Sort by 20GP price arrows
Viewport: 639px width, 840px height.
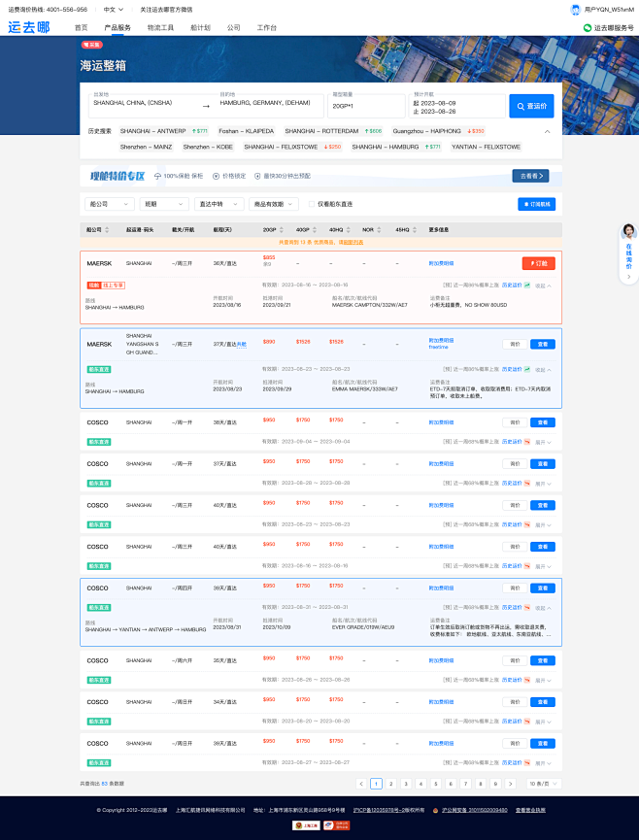(x=282, y=230)
